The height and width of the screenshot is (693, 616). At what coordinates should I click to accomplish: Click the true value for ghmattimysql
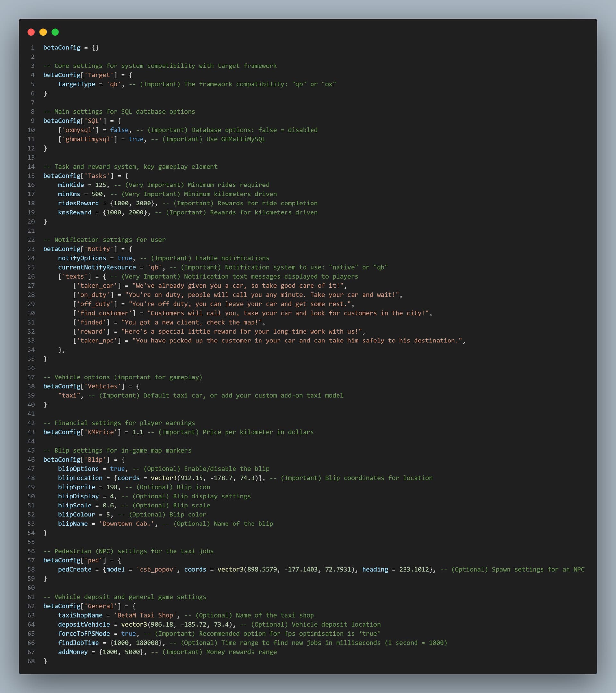point(136,139)
